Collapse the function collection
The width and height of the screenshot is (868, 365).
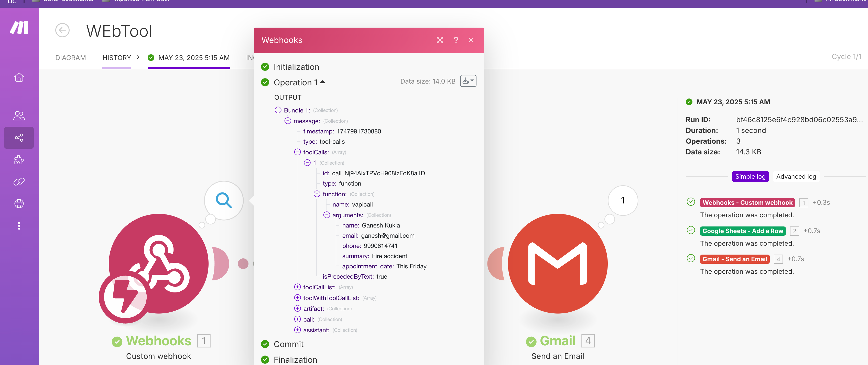coord(317,194)
